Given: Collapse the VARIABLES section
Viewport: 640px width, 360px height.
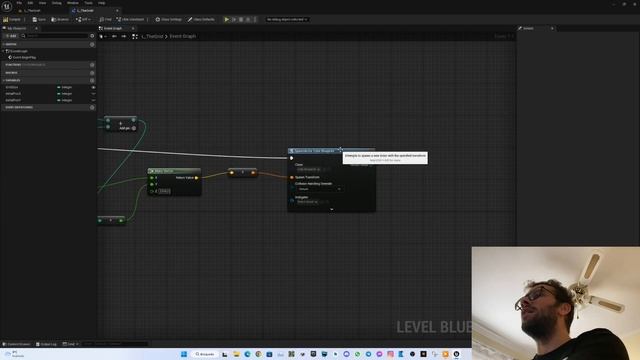Looking at the screenshot, I should tap(4, 80).
